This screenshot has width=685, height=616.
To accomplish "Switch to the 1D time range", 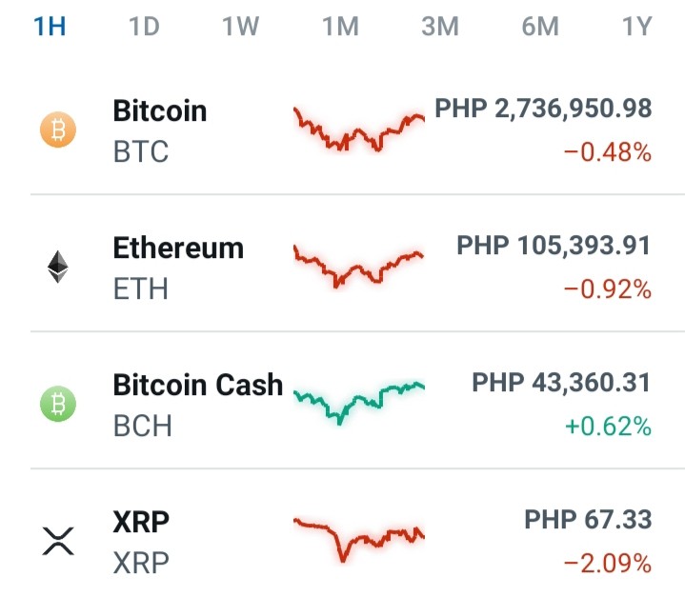I will (144, 27).
